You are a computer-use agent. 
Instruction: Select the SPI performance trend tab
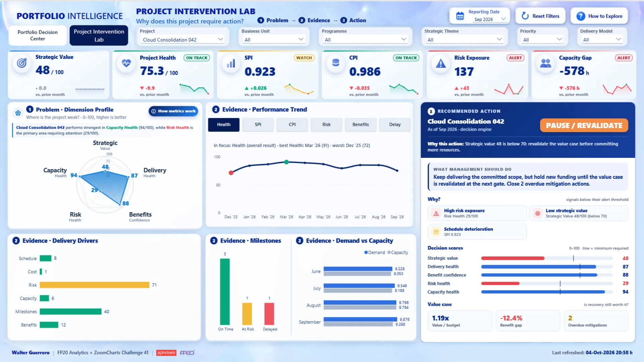pyautogui.click(x=258, y=124)
